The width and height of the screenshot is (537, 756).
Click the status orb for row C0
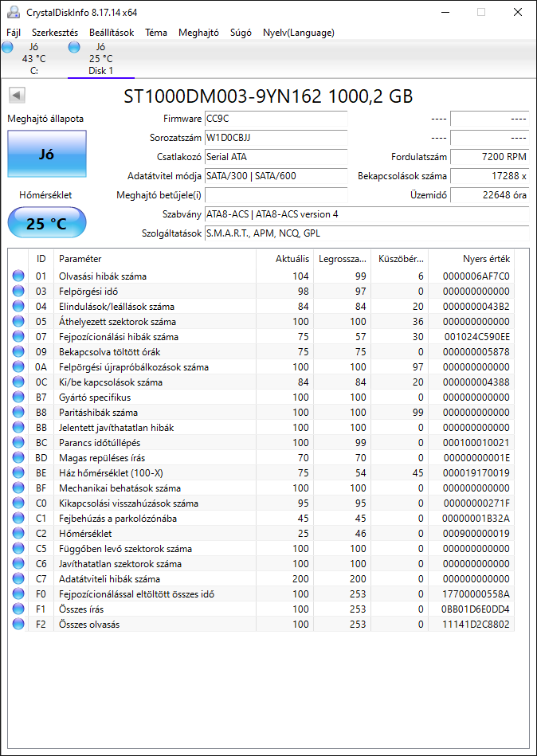tap(18, 503)
